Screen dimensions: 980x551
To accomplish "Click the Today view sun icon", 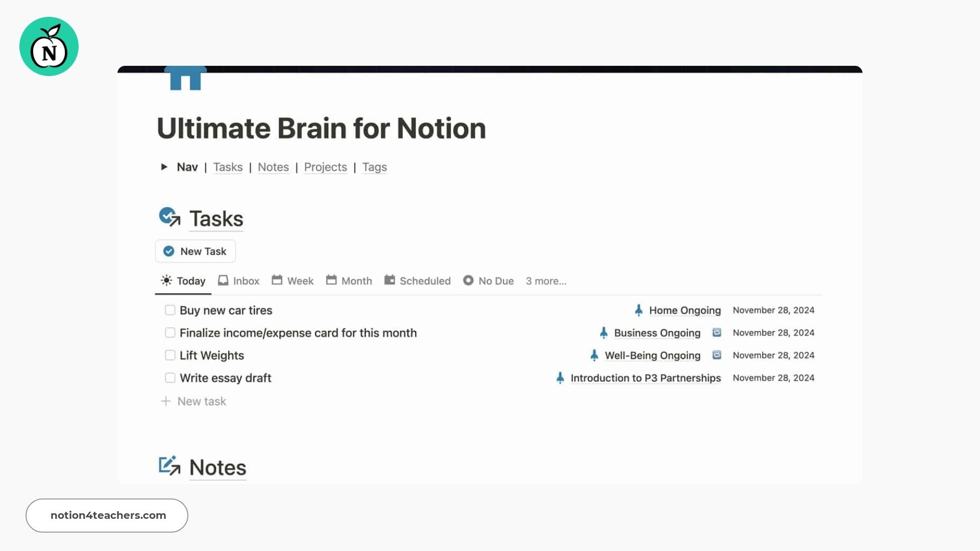I will click(166, 281).
